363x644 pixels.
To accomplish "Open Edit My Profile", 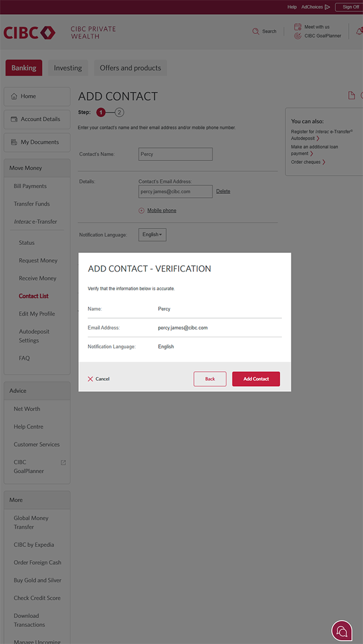I will [x=37, y=314].
